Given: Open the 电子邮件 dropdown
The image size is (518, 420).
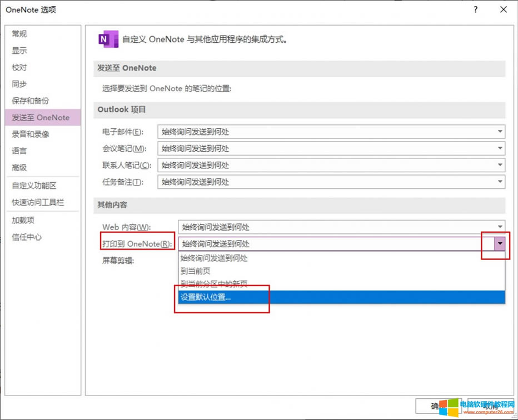Looking at the screenshot, I should point(500,132).
